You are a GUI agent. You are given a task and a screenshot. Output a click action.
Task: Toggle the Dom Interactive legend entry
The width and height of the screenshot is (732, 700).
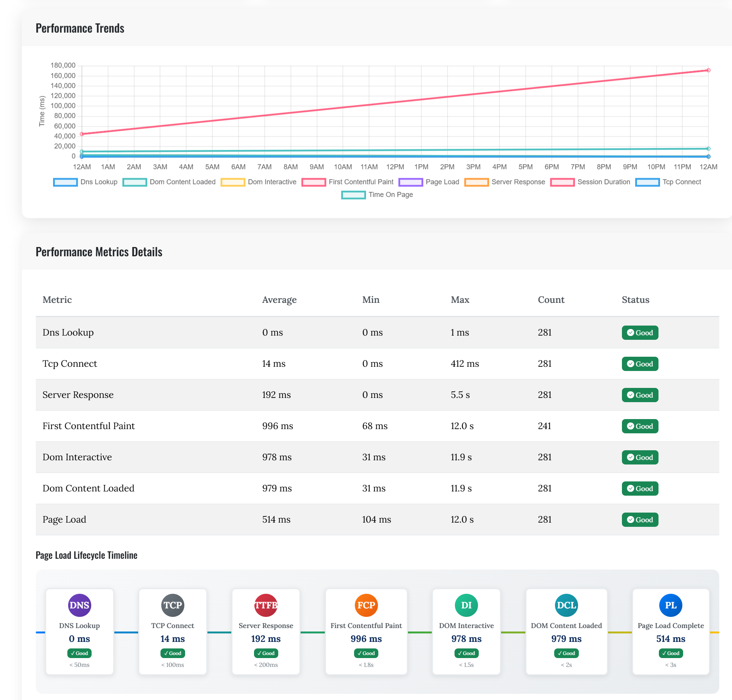pos(272,182)
